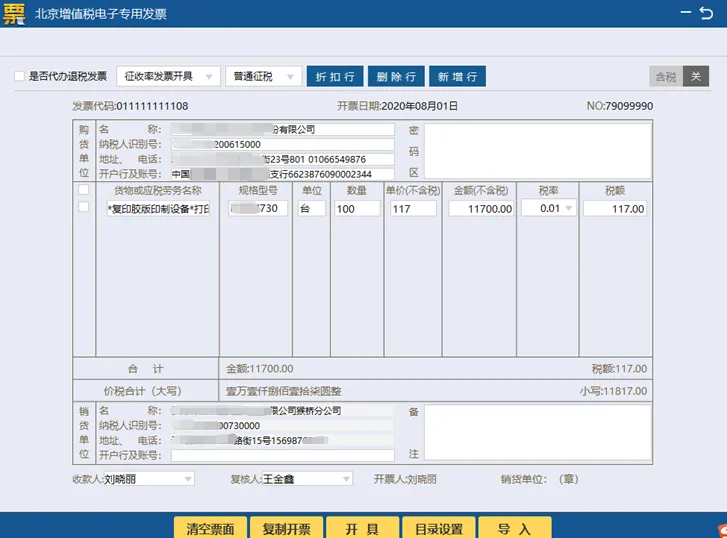Check the first item row checkbox
The height and width of the screenshot is (538, 727).
83,207
